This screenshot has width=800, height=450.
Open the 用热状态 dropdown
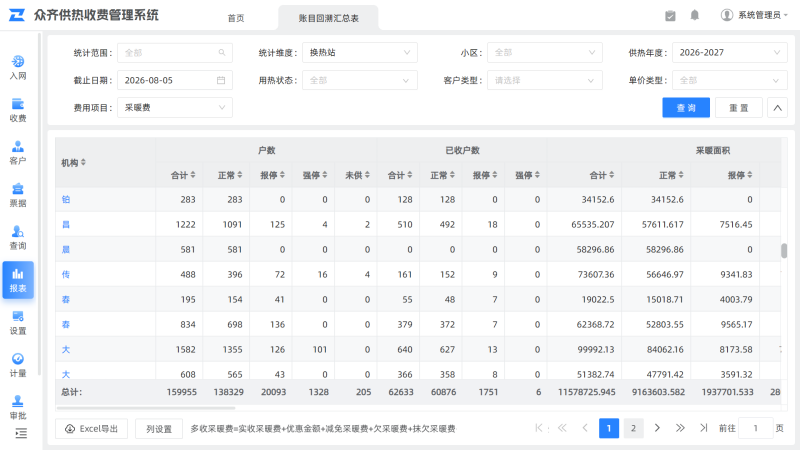pyautogui.click(x=360, y=80)
